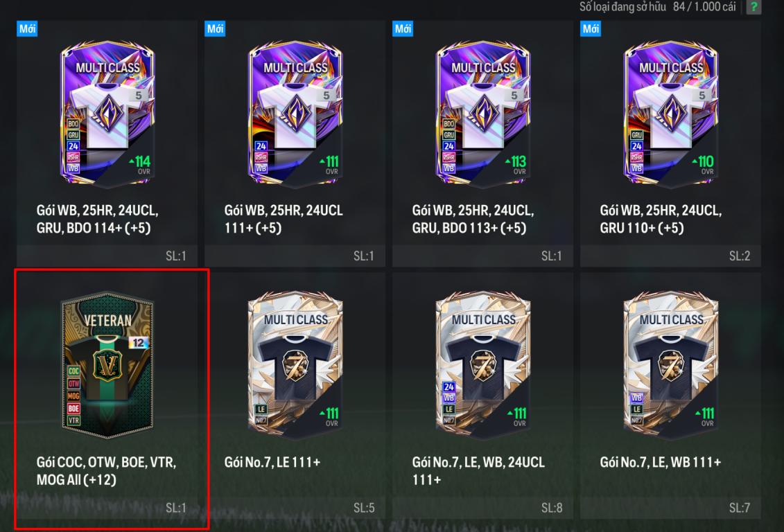784x532 pixels.
Task: Click the number 12 badge on Veteran card
Action: point(139,343)
